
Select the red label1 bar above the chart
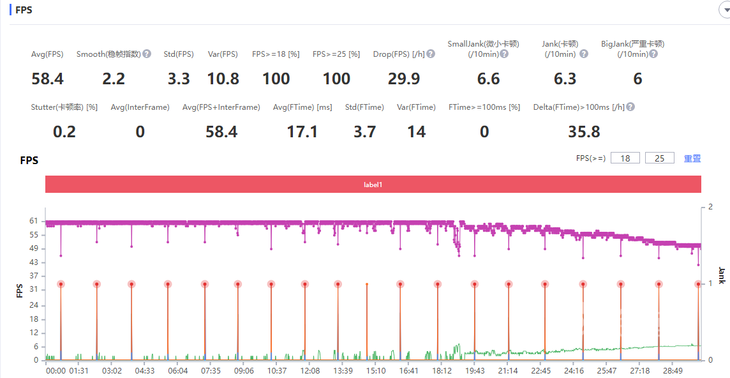tap(373, 184)
